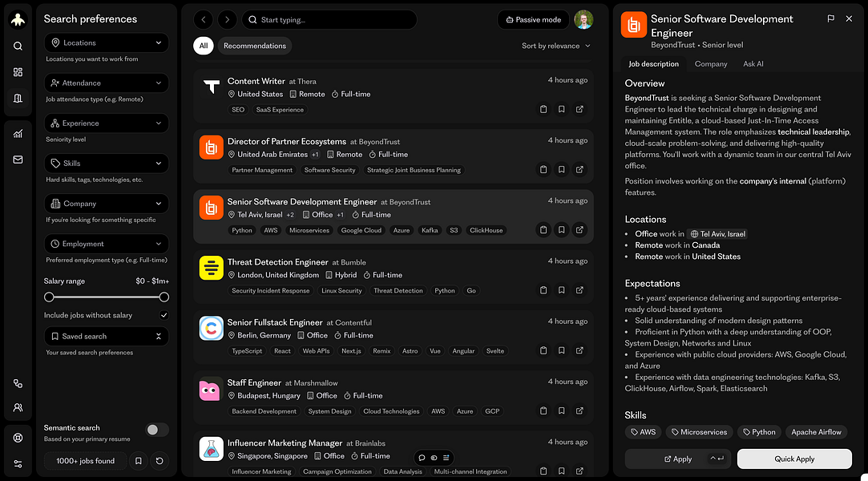The width and height of the screenshot is (868, 481).
Task: Click the bird logo at top of sidebar
Action: tap(18, 20)
